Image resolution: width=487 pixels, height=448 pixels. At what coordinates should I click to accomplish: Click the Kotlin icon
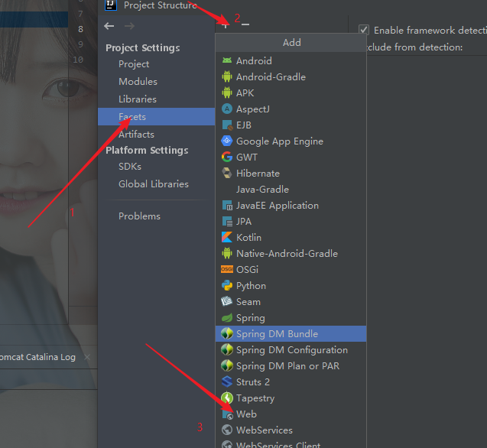(227, 237)
